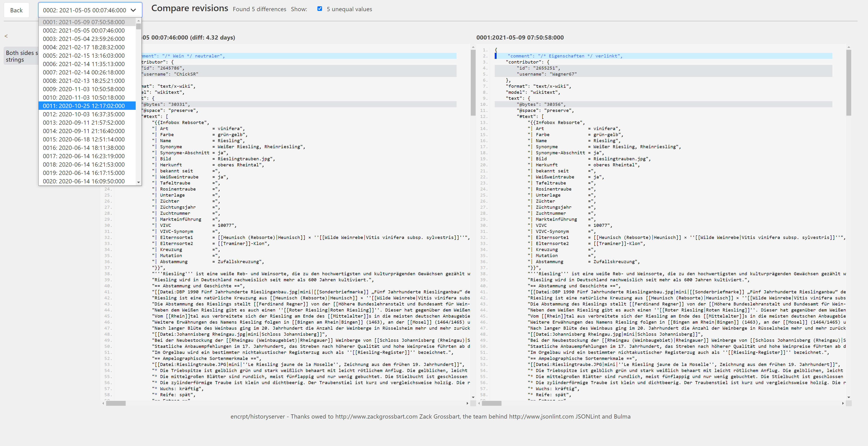Pick revision 0013: 2020-09-11 21:57:52:000
This screenshot has height=446, width=868.
pos(87,123)
